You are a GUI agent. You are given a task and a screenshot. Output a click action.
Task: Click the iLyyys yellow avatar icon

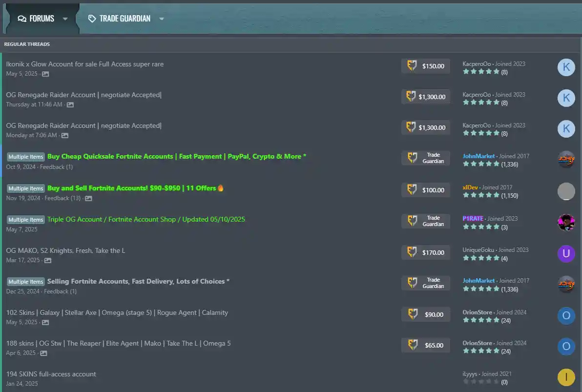(x=566, y=377)
